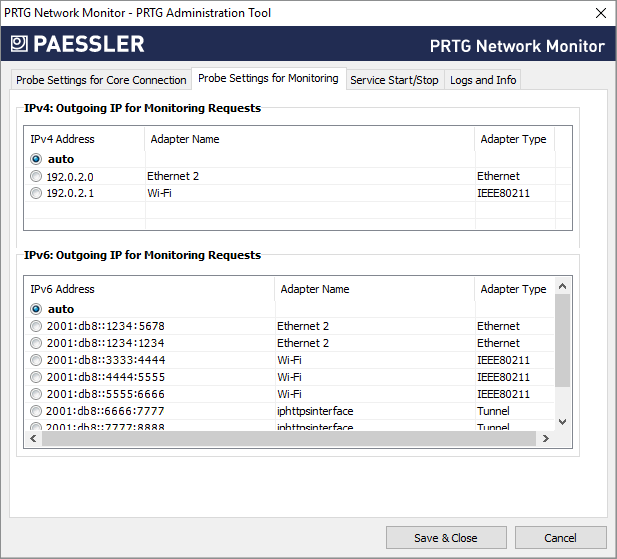Image resolution: width=617 pixels, height=559 pixels.
Task: Select IPv6 address 2001:db8::3333:4444 for Wi-Fi
Action: [37, 360]
